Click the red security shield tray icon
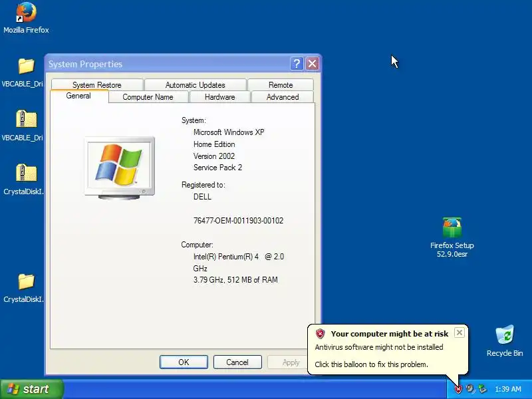 [458, 389]
